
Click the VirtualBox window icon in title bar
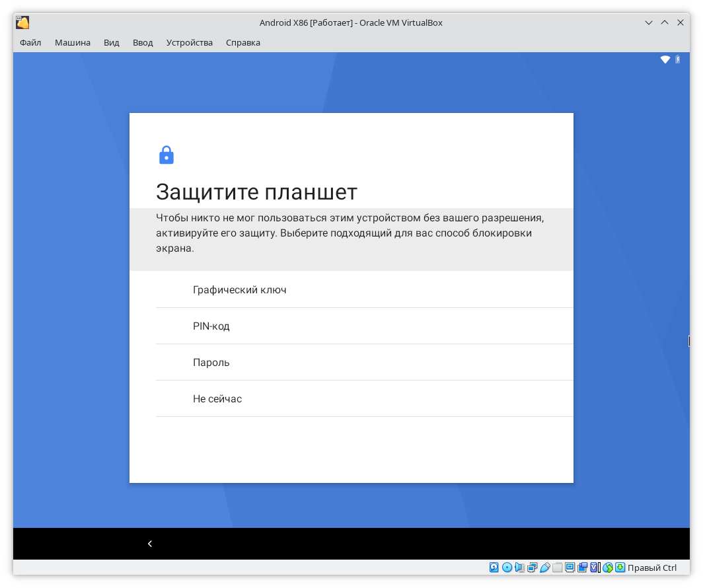[x=22, y=22]
